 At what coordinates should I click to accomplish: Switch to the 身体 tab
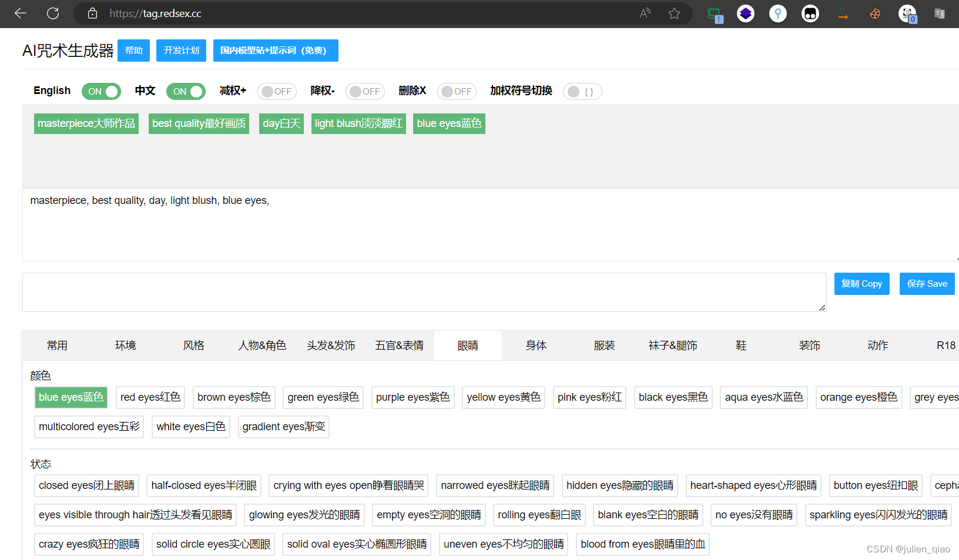tap(536, 346)
